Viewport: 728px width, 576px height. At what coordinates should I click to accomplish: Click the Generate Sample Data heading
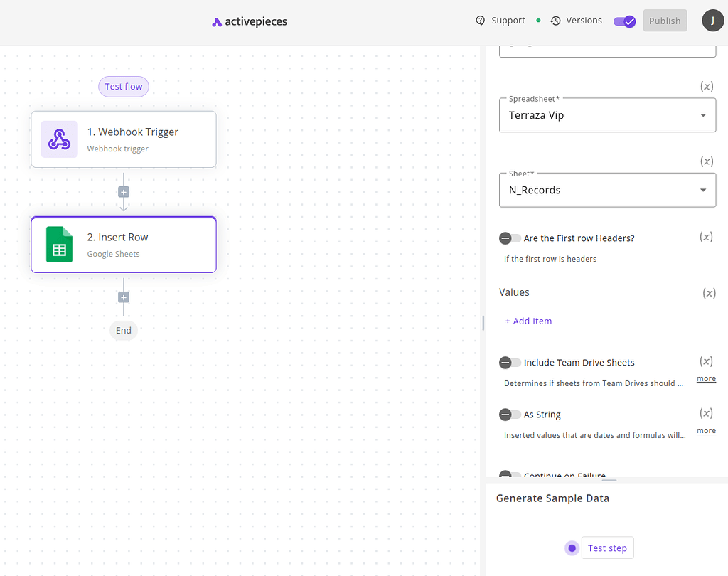point(552,498)
